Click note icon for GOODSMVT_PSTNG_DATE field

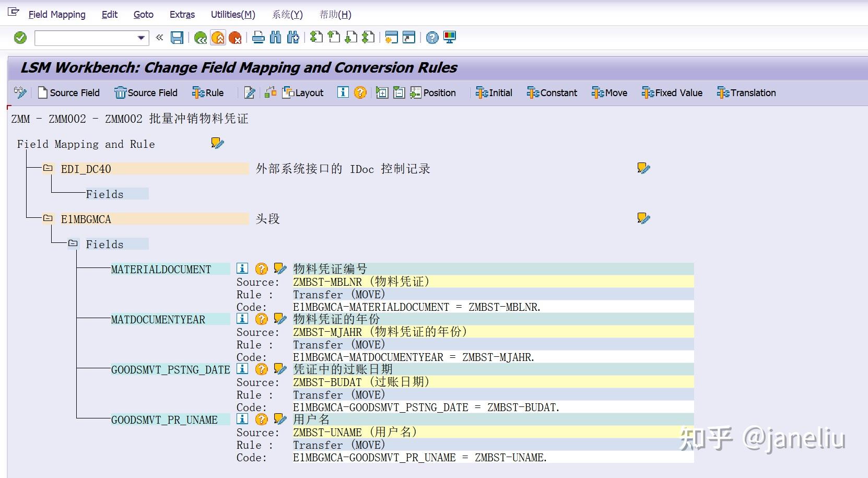[x=280, y=369]
